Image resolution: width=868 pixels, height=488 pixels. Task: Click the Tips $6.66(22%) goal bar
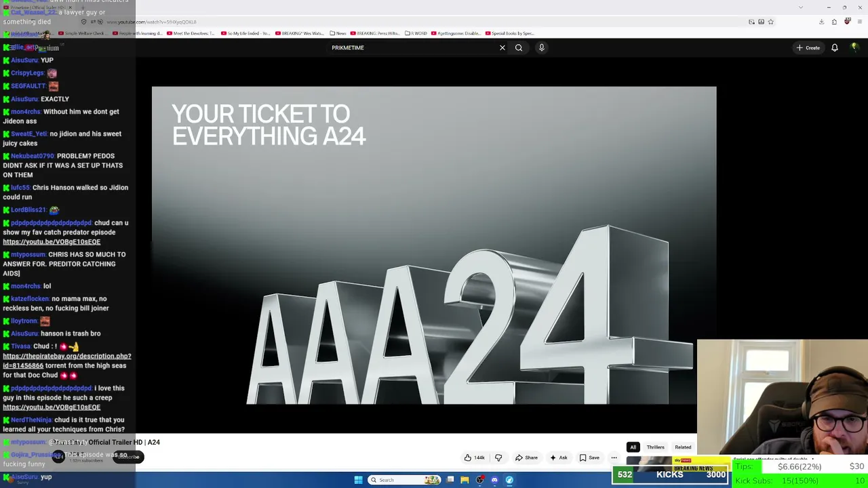tap(800, 466)
